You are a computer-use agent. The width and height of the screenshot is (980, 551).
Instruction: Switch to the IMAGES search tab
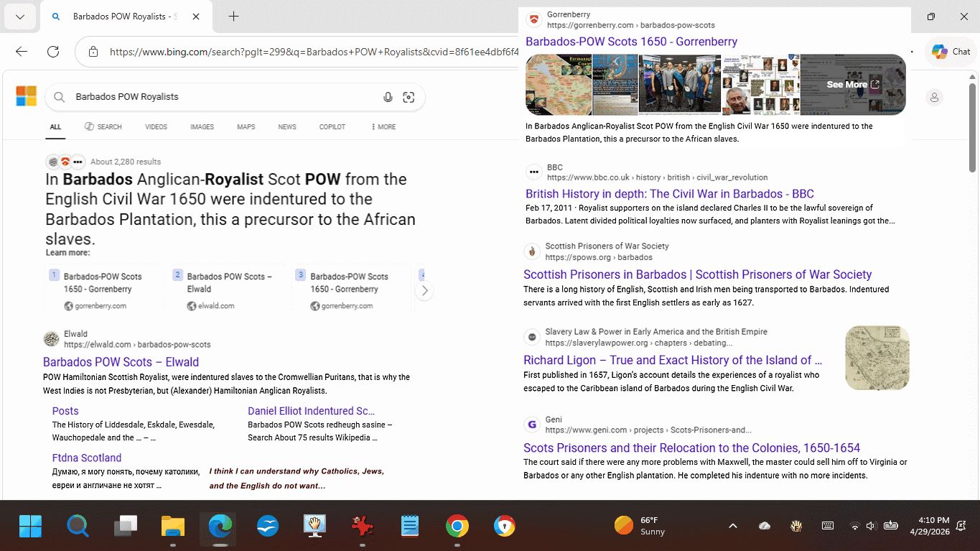202,127
